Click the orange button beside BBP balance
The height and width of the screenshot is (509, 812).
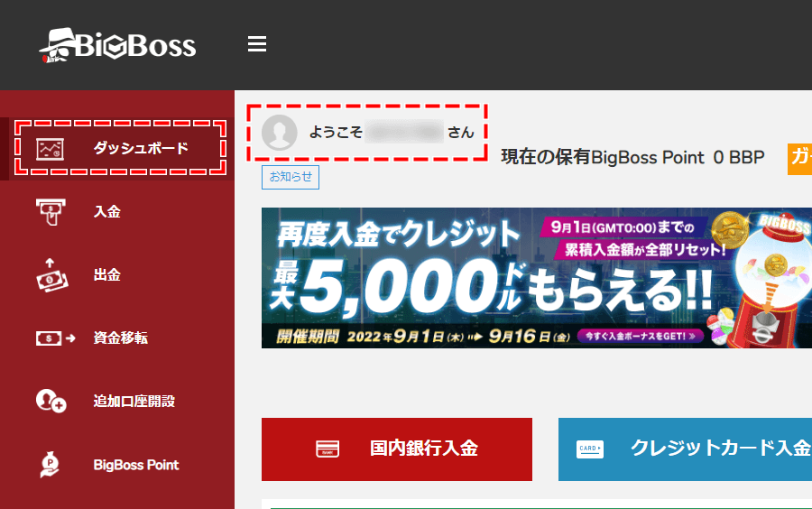point(799,159)
